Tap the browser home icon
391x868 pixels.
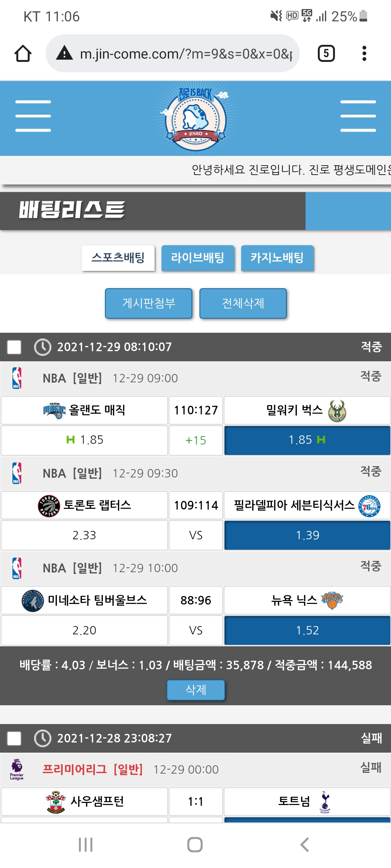coord(23,54)
